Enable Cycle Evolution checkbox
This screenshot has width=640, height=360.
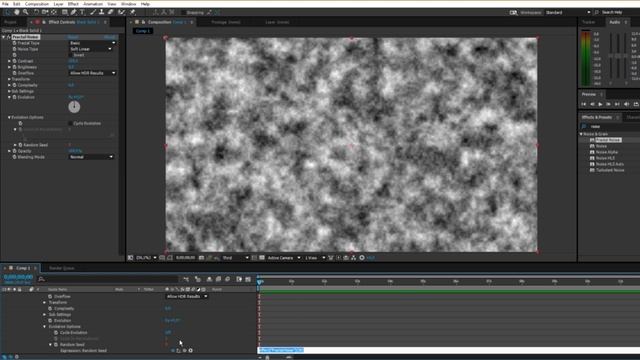click(70, 123)
